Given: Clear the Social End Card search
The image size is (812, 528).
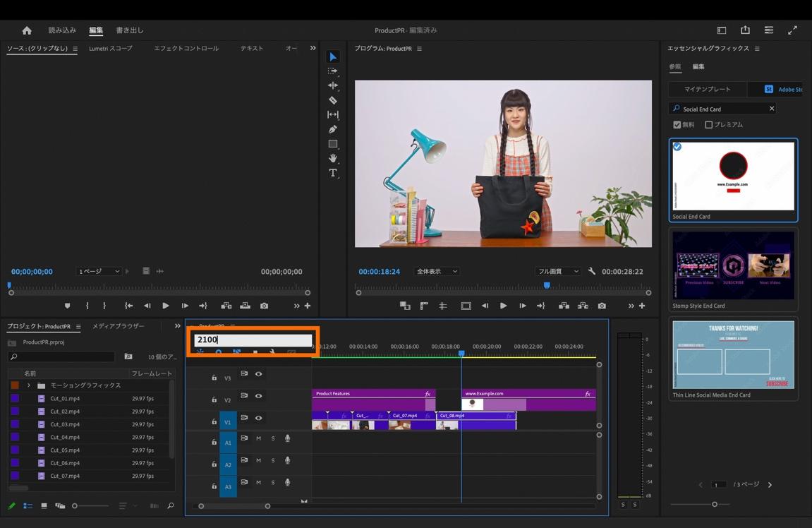Looking at the screenshot, I should (771, 109).
